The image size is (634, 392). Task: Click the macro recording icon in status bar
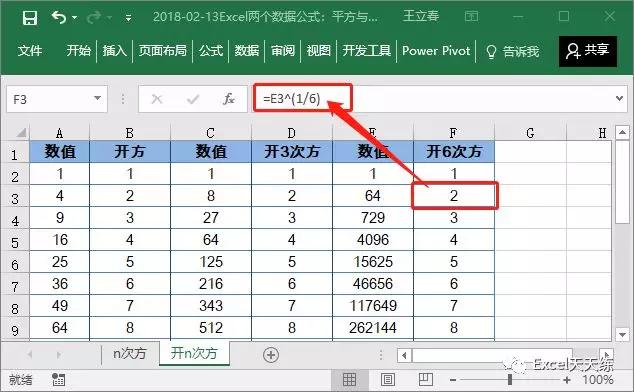[x=58, y=379]
